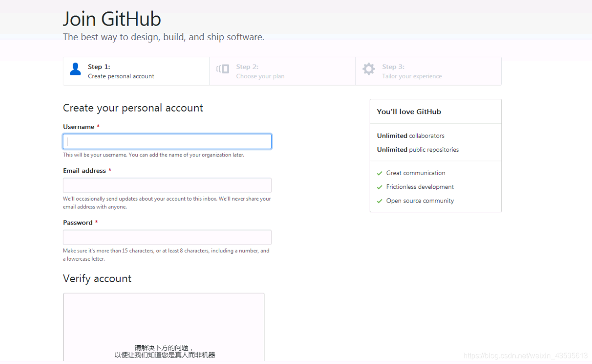The height and width of the screenshot is (364, 592).
Task: Click into the Password field
Action: pos(167,237)
